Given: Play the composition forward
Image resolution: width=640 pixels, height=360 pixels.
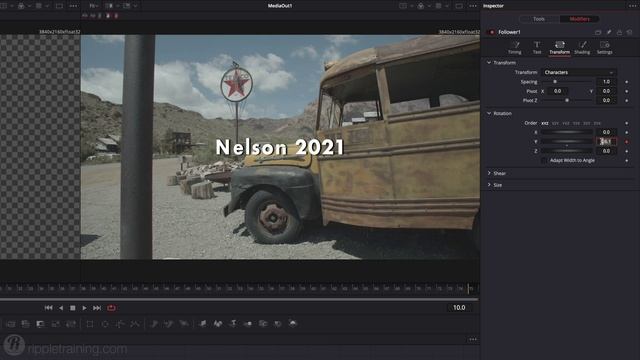Looking at the screenshot, I should click(84, 308).
